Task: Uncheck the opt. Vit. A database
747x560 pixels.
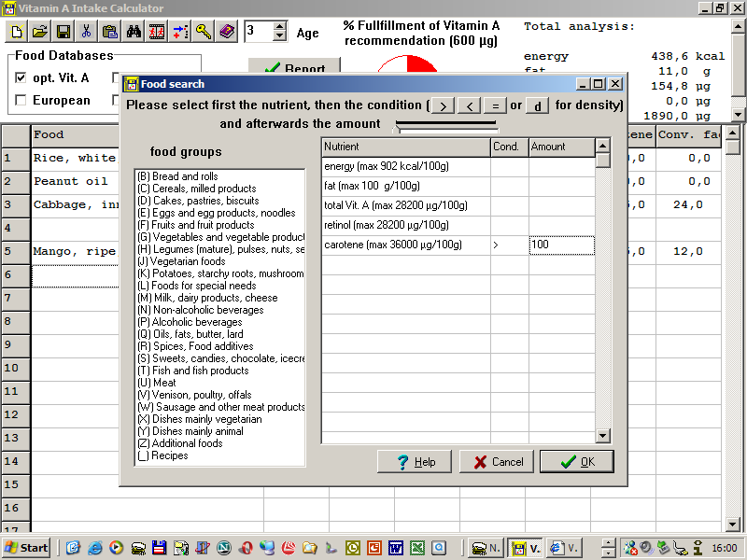Action: (21, 78)
